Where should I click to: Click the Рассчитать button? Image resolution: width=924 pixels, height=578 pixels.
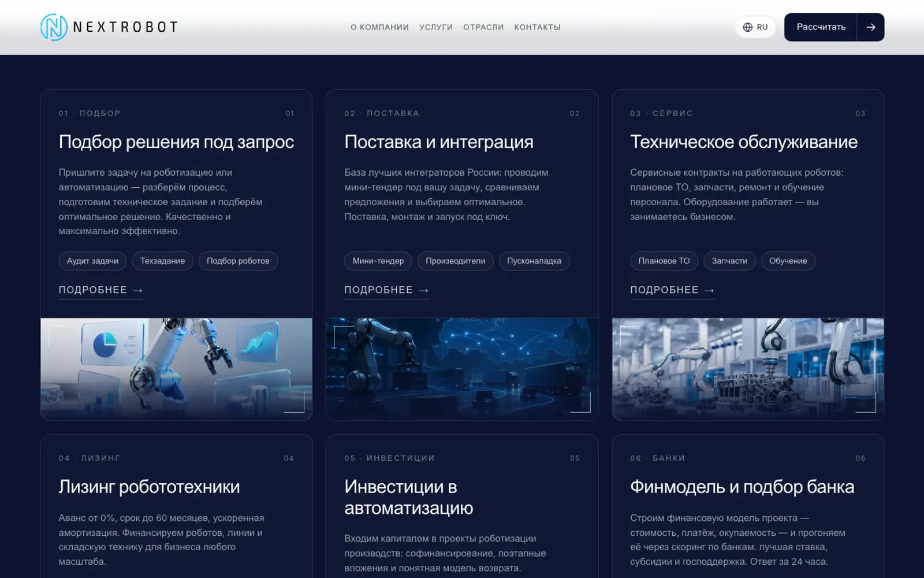tap(821, 27)
